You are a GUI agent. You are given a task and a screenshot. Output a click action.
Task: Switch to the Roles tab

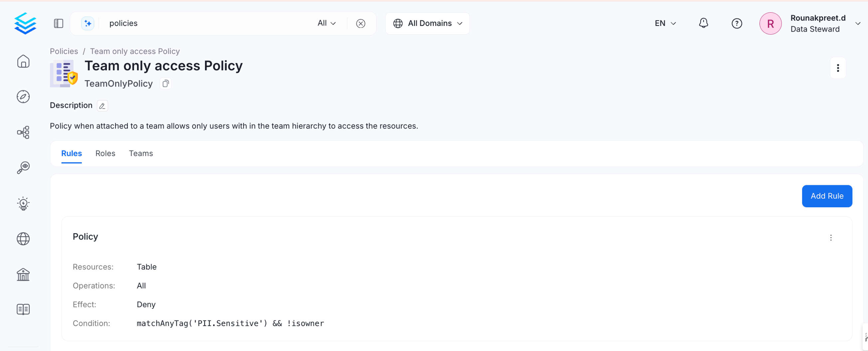point(105,153)
